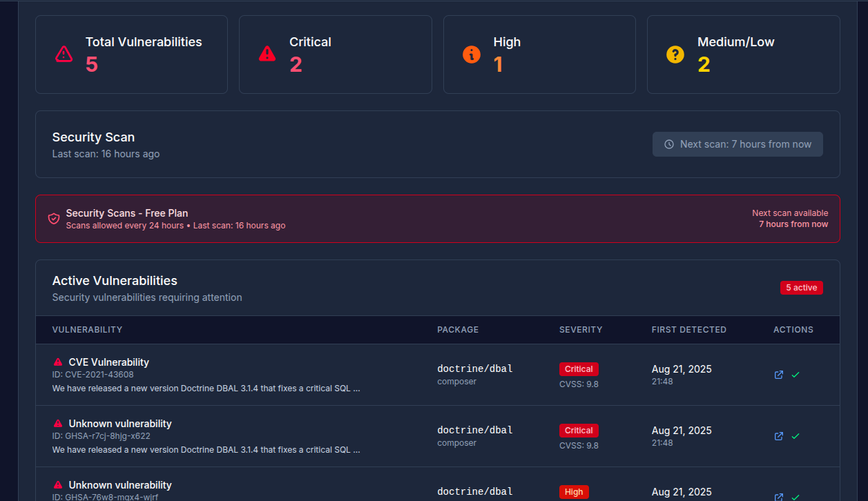Open external link for CVE-2021-43608
The width and height of the screenshot is (868, 501).
[x=778, y=375]
